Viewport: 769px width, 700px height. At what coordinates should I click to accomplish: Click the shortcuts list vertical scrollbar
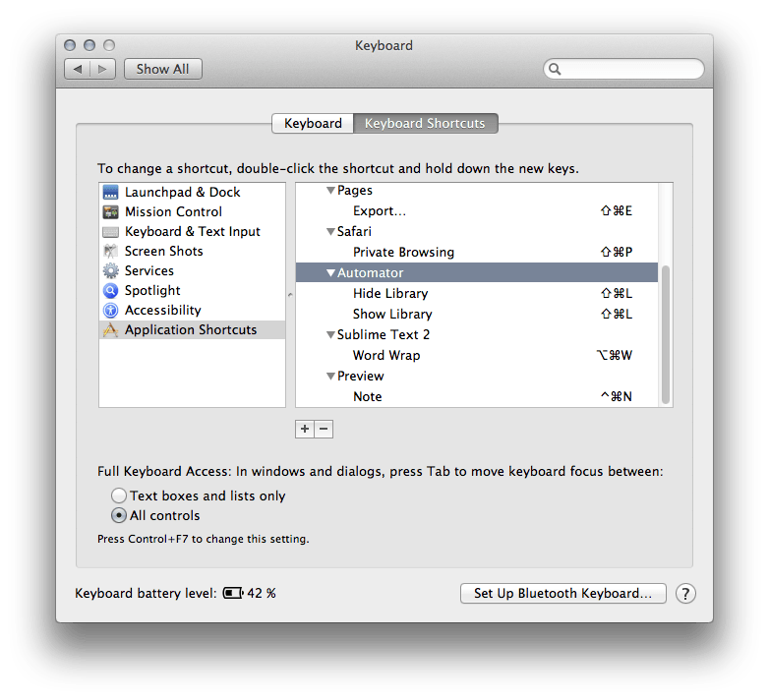(666, 334)
